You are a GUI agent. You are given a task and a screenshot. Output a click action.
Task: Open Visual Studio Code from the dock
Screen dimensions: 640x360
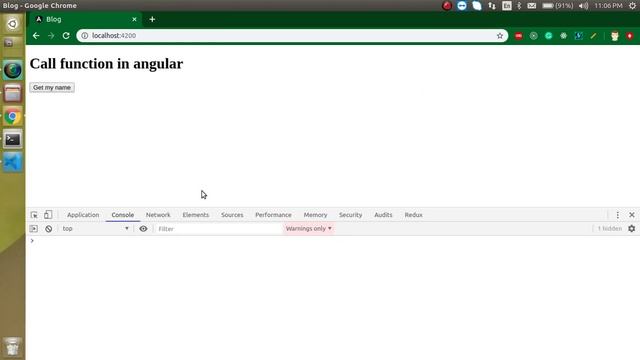(13, 162)
